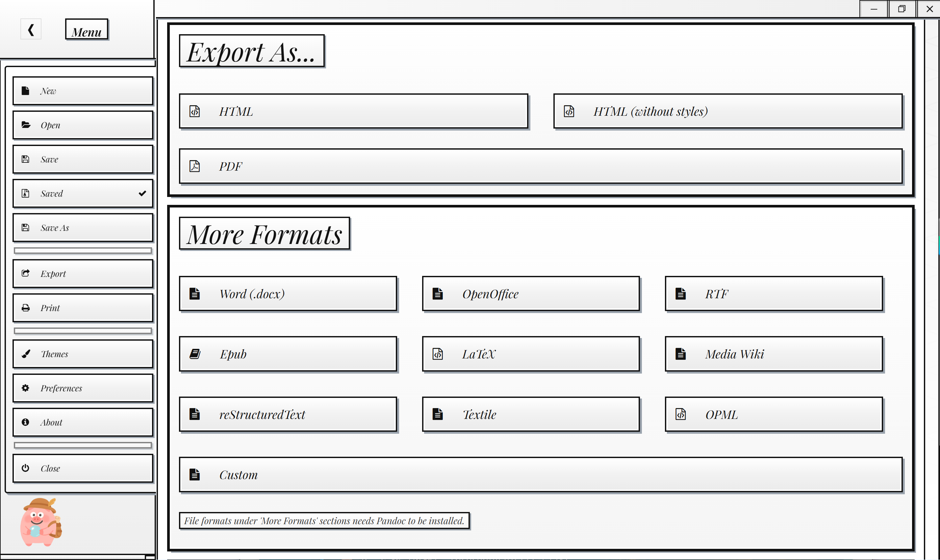Export as HTML (without styles)

click(x=727, y=111)
